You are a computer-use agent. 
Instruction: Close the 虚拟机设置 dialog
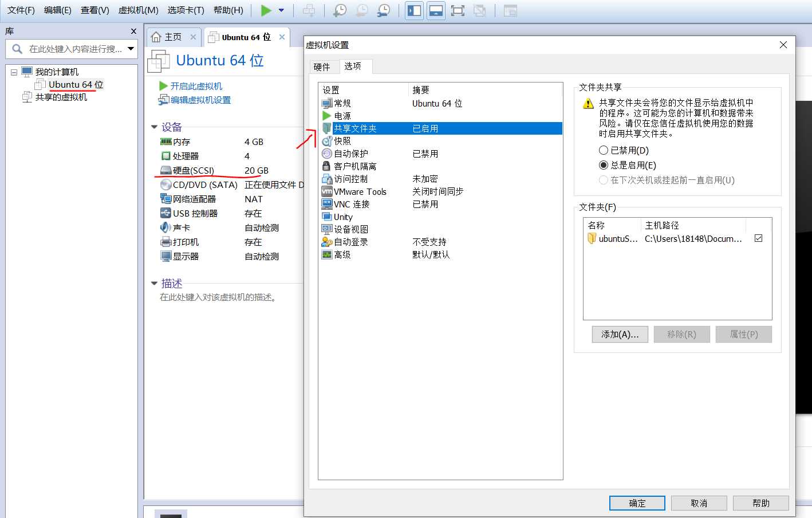pos(783,45)
